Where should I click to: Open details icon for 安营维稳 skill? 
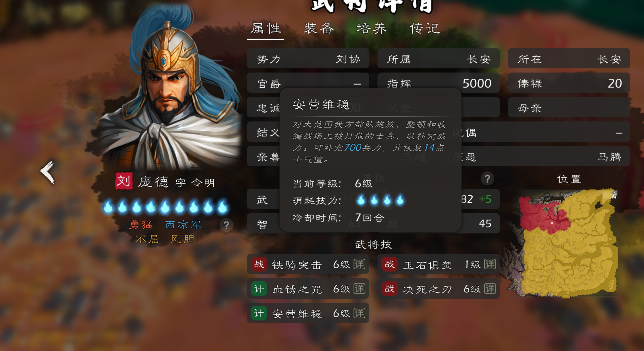click(359, 313)
